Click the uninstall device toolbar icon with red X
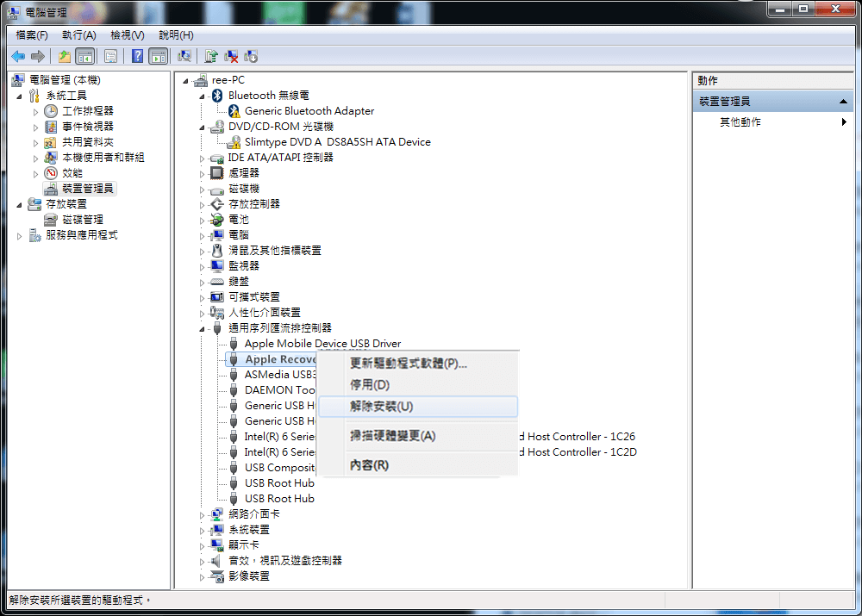Viewport: 862px width, 616px height. pos(232,56)
